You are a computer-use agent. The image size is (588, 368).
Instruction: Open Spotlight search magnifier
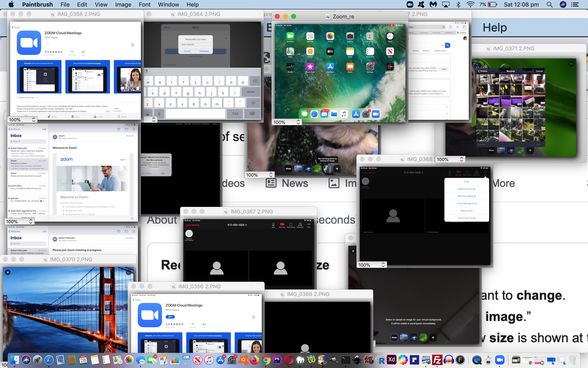pos(550,4)
